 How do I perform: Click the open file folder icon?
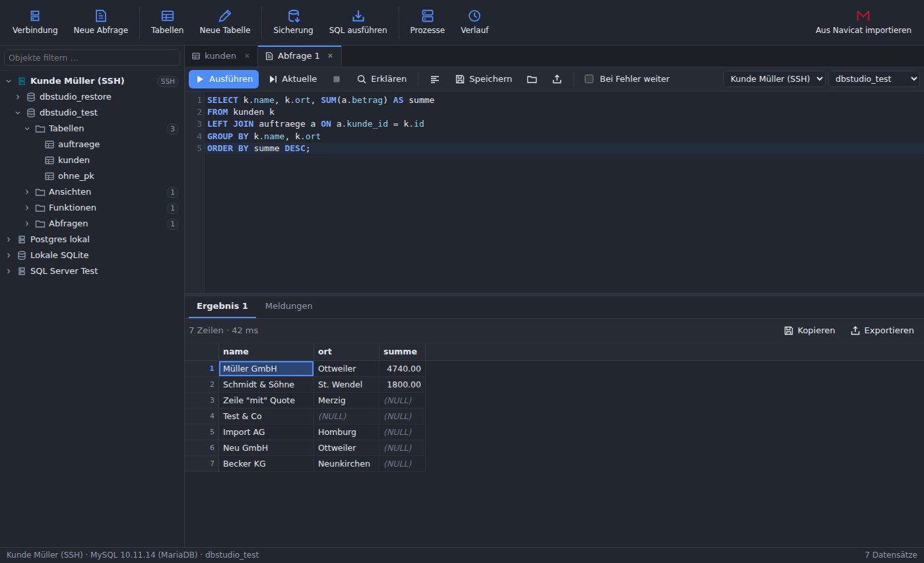tap(532, 79)
